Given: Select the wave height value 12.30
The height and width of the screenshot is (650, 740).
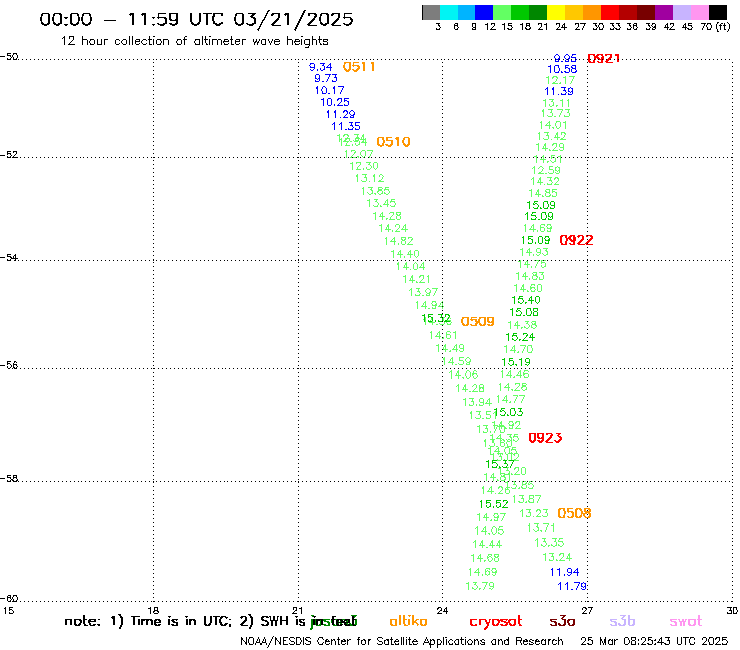Looking at the screenshot, I should tap(364, 166).
